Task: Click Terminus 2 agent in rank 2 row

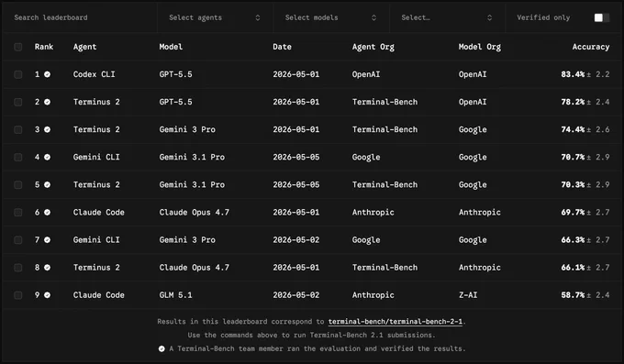Action: click(96, 102)
